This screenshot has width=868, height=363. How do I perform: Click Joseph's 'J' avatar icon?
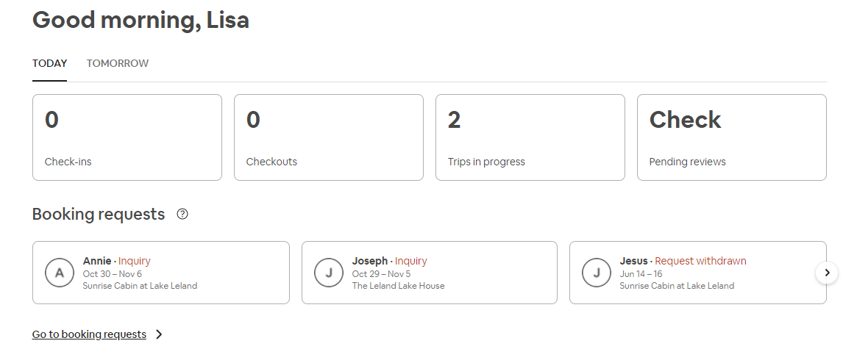[329, 273]
